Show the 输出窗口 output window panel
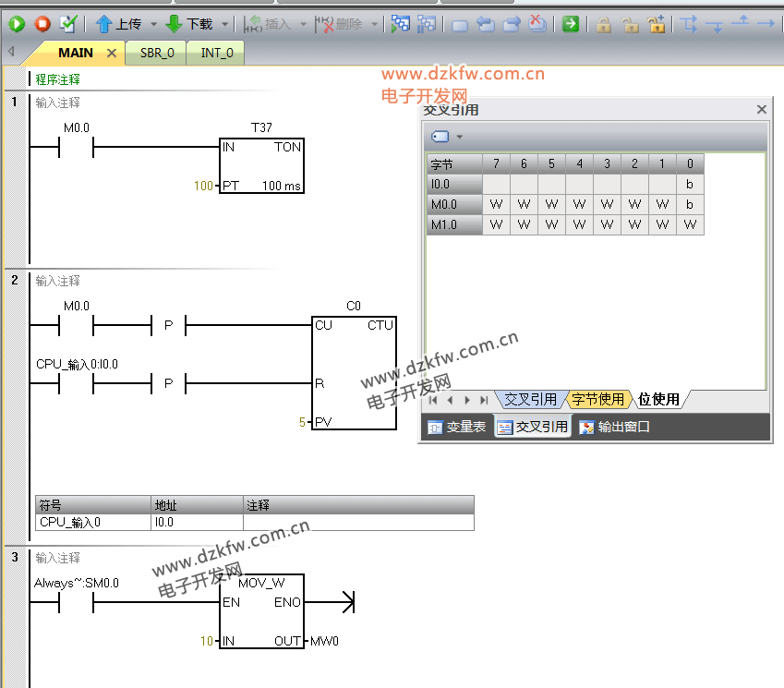Screen dimensions: 784x688 pos(615,427)
